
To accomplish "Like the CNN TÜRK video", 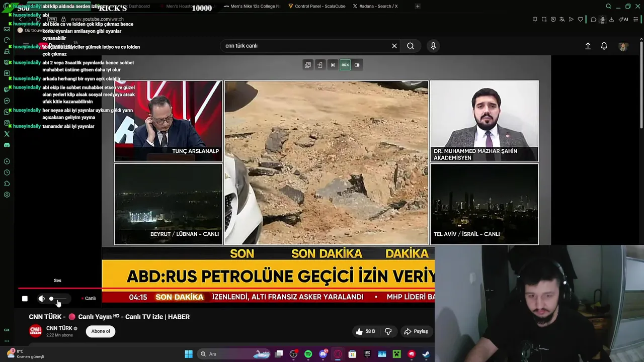I will [366, 331].
